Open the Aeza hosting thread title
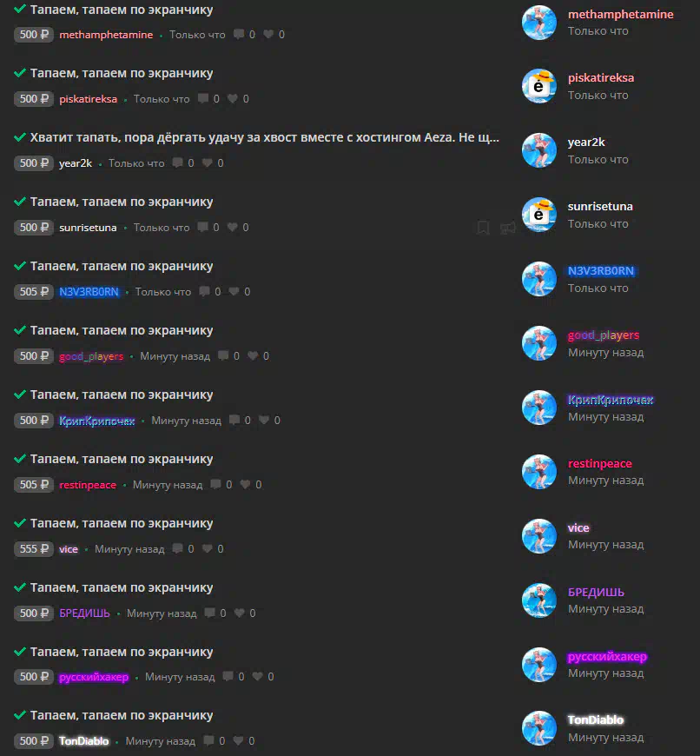This screenshot has height=756, width=700. click(265, 137)
